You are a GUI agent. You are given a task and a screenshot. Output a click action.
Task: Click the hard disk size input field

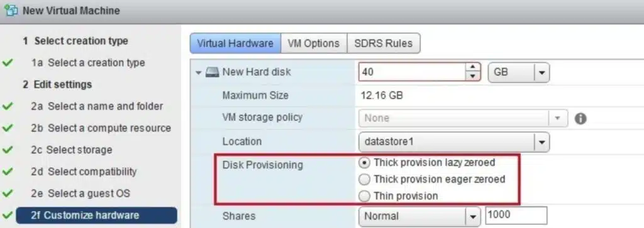point(412,72)
